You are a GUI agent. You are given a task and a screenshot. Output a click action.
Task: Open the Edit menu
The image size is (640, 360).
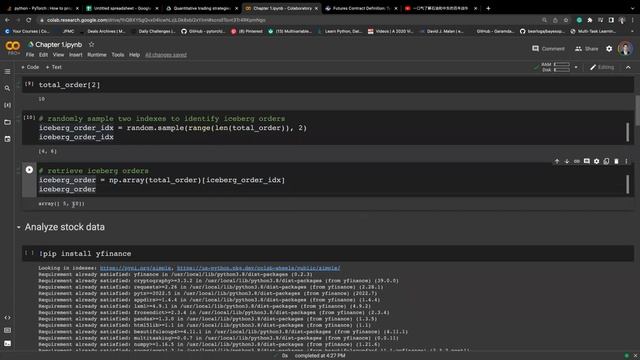pos(43,55)
